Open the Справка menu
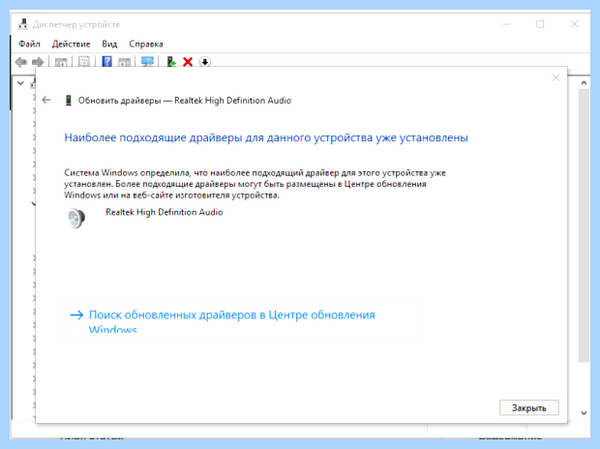Viewport: 600px width, 449px height. 146,44
